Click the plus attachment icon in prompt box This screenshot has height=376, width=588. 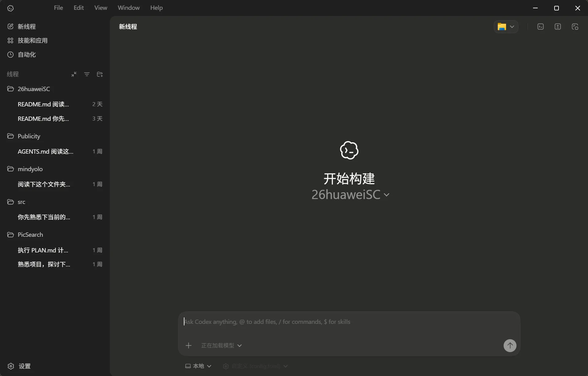pyautogui.click(x=188, y=346)
